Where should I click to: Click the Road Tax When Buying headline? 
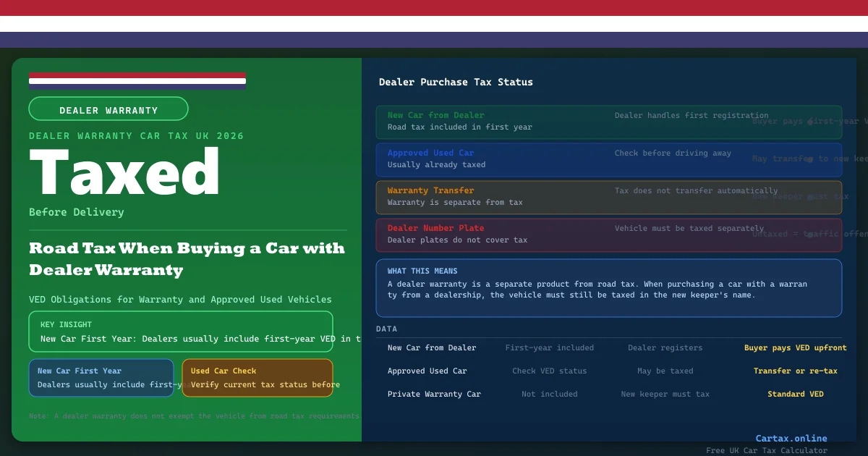[x=187, y=259]
